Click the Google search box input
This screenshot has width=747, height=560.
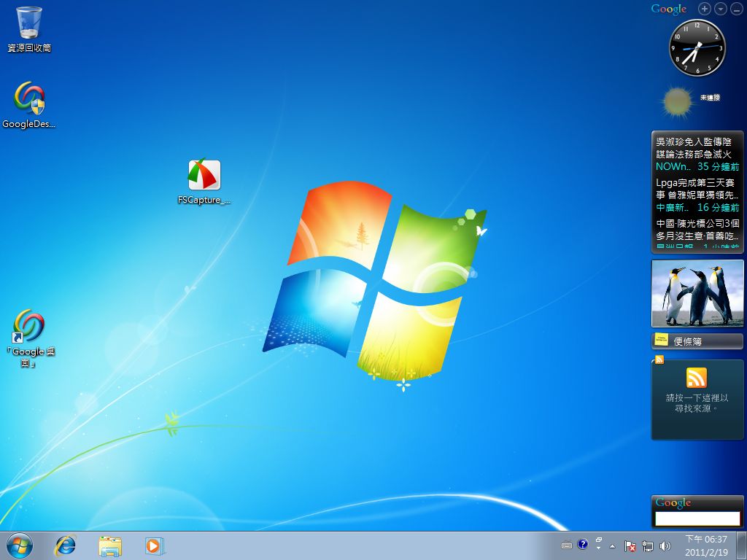[697, 518]
